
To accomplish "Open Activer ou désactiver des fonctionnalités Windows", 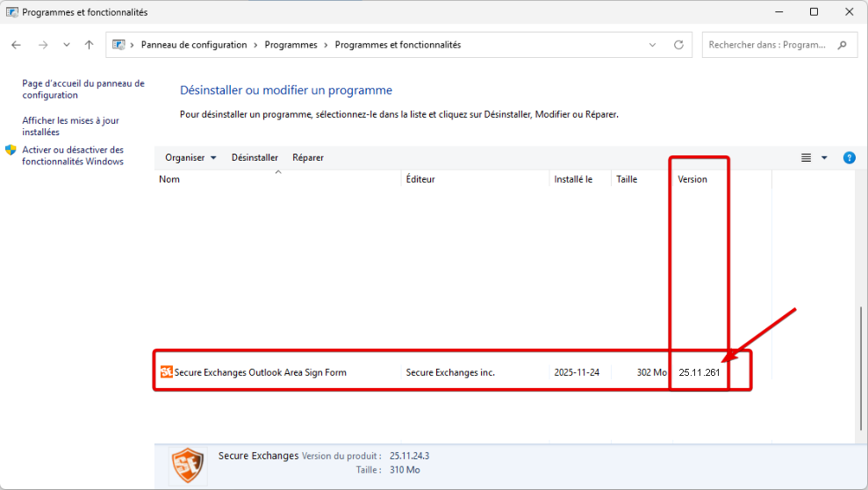I will pos(73,155).
